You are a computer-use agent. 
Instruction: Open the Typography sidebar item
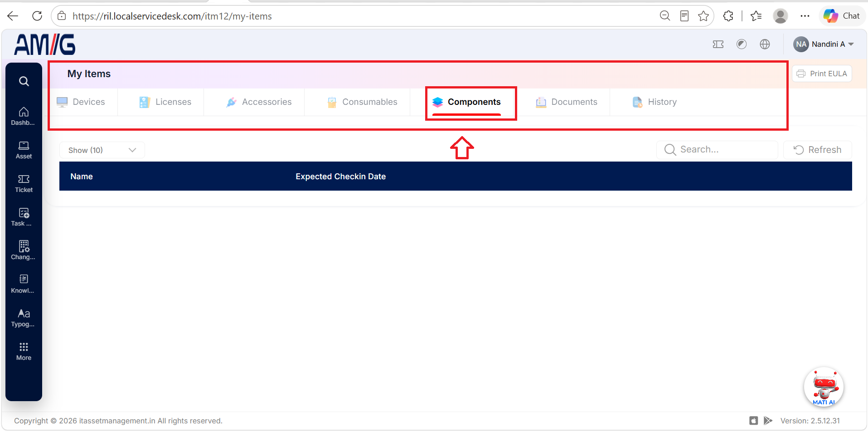pos(24,318)
